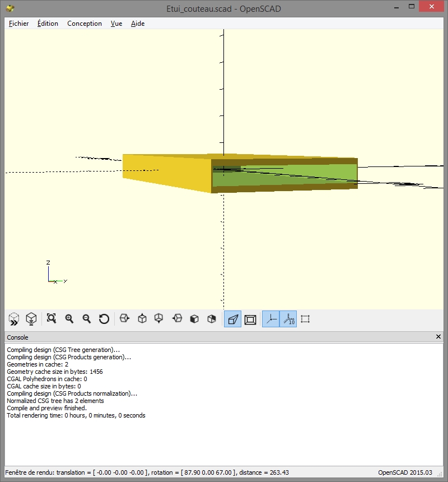Viewport: 448px width, 482px height.
Task: Click the View All icon
Action: 52,319
